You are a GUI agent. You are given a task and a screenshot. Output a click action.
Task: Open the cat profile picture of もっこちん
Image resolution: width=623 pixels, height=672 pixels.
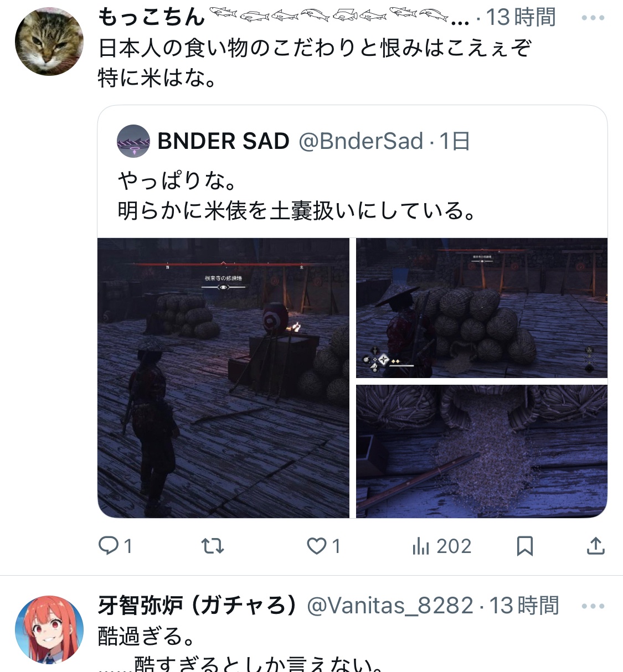(x=49, y=42)
